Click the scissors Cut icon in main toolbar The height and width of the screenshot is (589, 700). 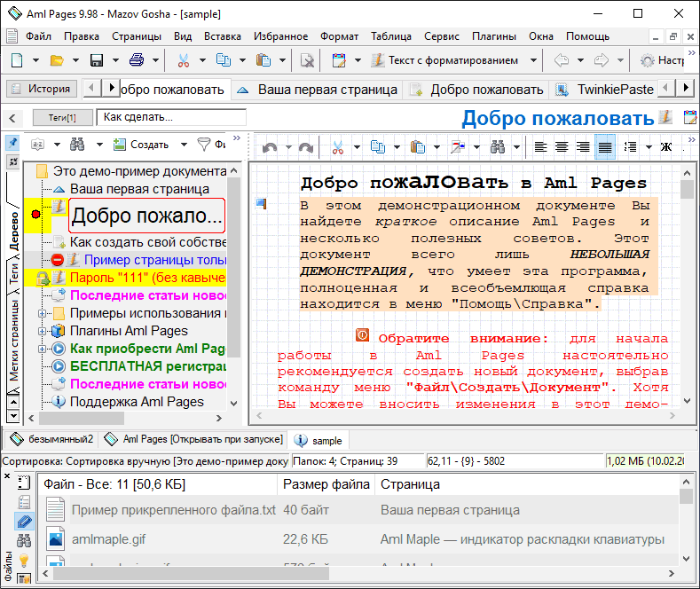[x=184, y=59]
